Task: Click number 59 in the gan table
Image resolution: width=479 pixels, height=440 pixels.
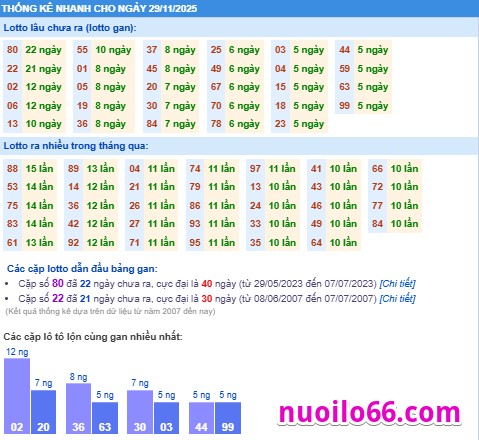Action: [x=344, y=69]
